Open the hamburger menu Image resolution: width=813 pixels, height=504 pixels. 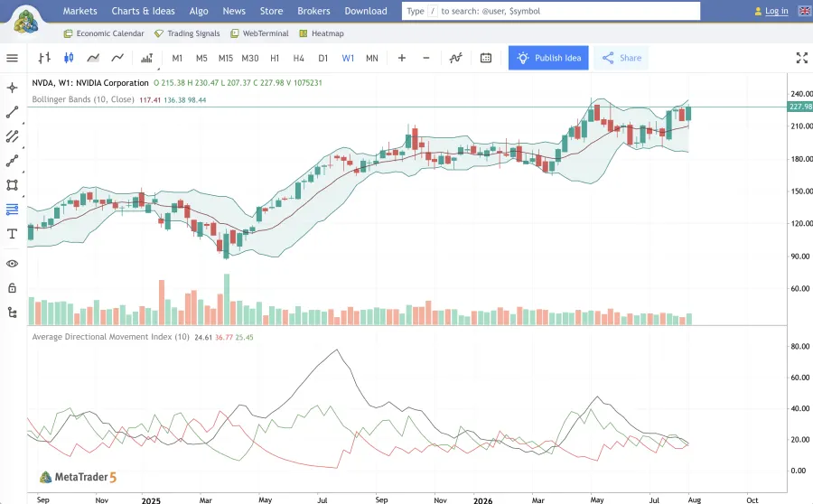[x=12, y=58]
